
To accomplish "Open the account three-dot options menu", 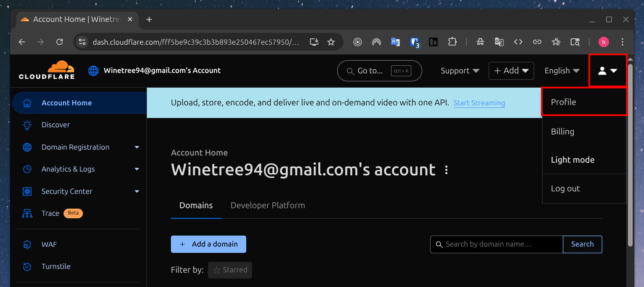I will (447, 170).
